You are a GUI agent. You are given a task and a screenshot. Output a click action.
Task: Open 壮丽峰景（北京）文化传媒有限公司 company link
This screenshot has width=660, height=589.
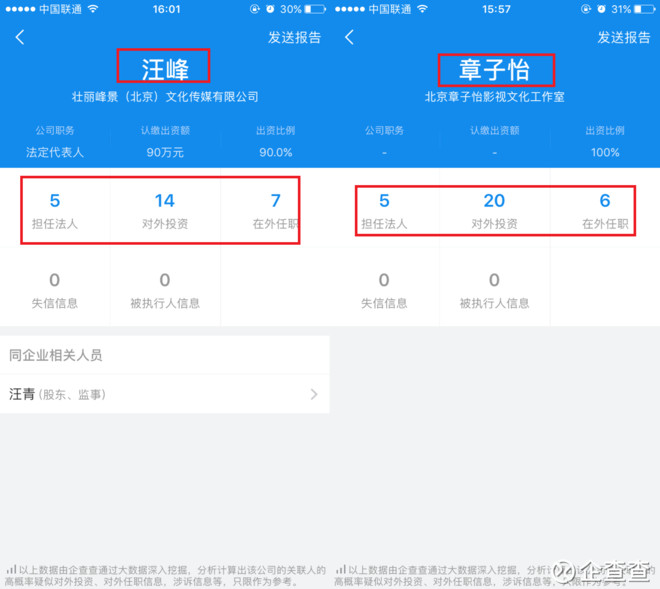(x=165, y=97)
